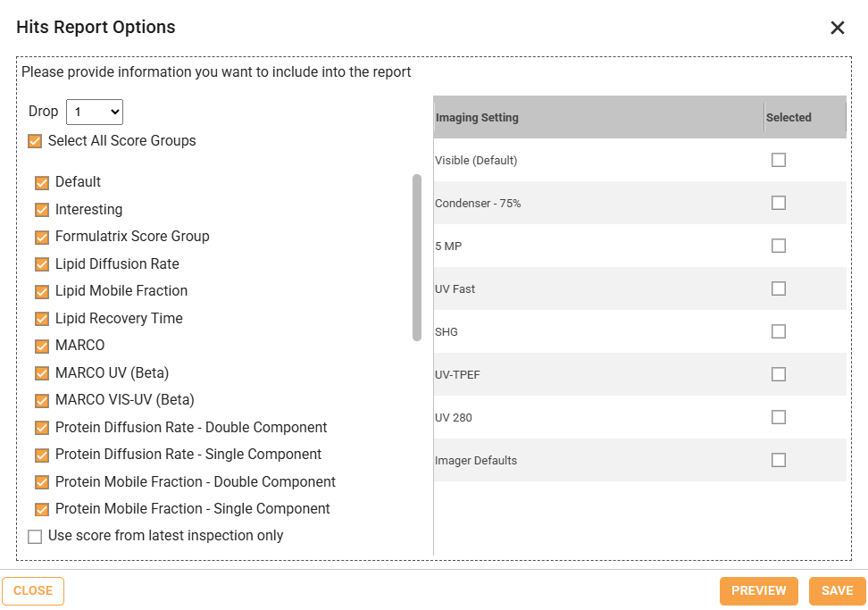Select the Visible (Default) imaging setting
The width and height of the screenshot is (868, 610).
coord(779,160)
